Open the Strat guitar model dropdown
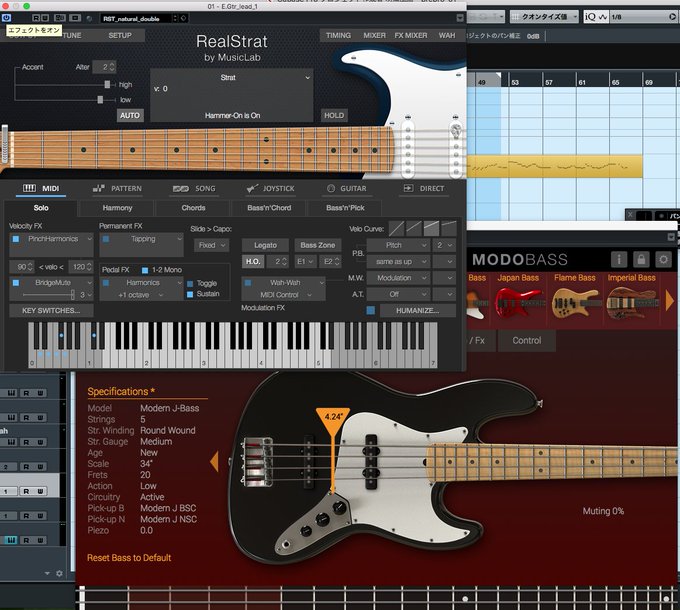This screenshot has width=680, height=610. 231,78
